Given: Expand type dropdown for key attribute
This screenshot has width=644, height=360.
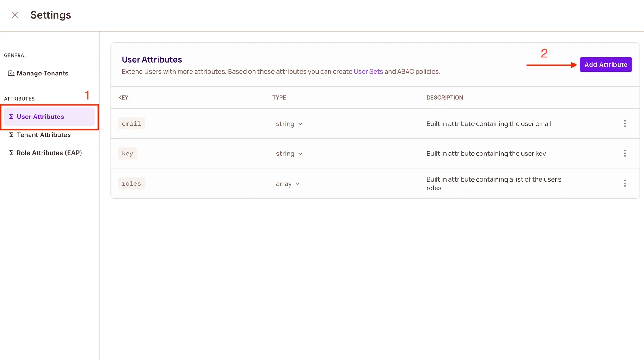Looking at the screenshot, I should (x=289, y=154).
